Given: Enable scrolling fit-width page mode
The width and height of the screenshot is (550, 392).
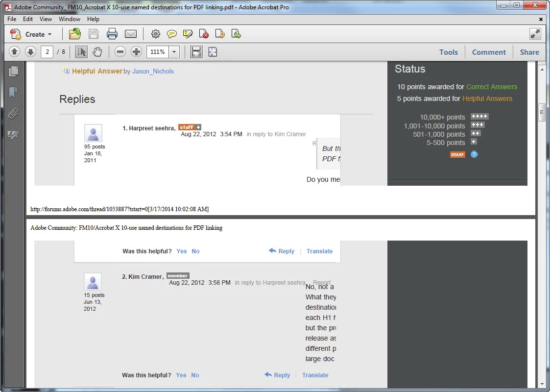Looking at the screenshot, I should click(196, 52).
